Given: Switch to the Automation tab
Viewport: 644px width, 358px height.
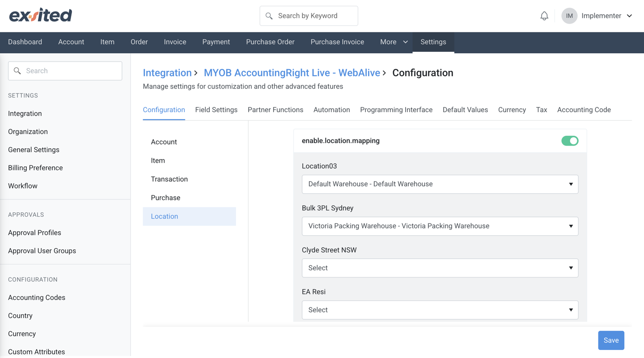Looking at the screenshot, I should point(331,110).
